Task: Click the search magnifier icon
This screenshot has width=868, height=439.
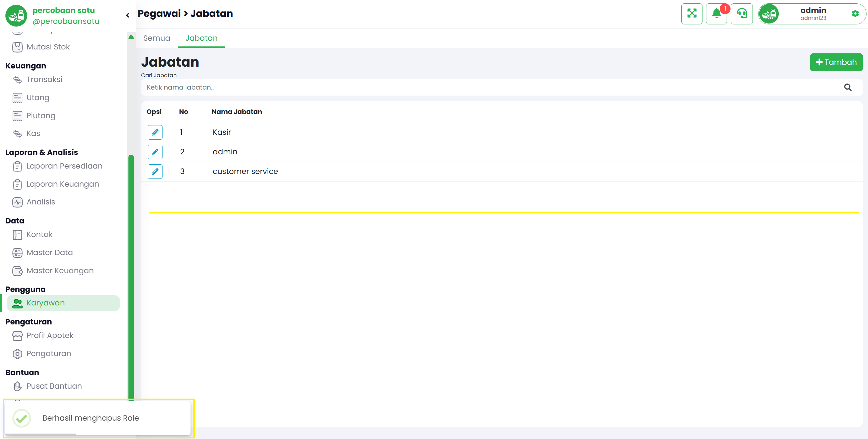Action: click(848, 88)
